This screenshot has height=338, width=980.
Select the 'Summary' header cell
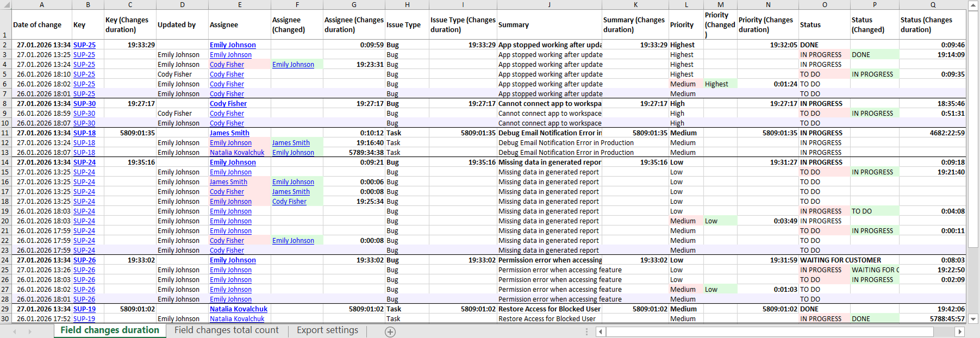(x=549, y=25)
